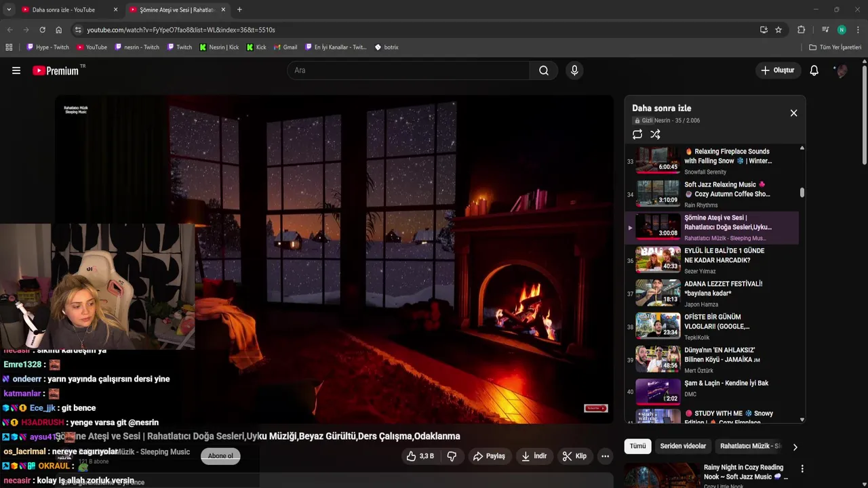Open Chrome three-dot menu
The width and height of the screenshot is (868, 488).
point(858,30)
